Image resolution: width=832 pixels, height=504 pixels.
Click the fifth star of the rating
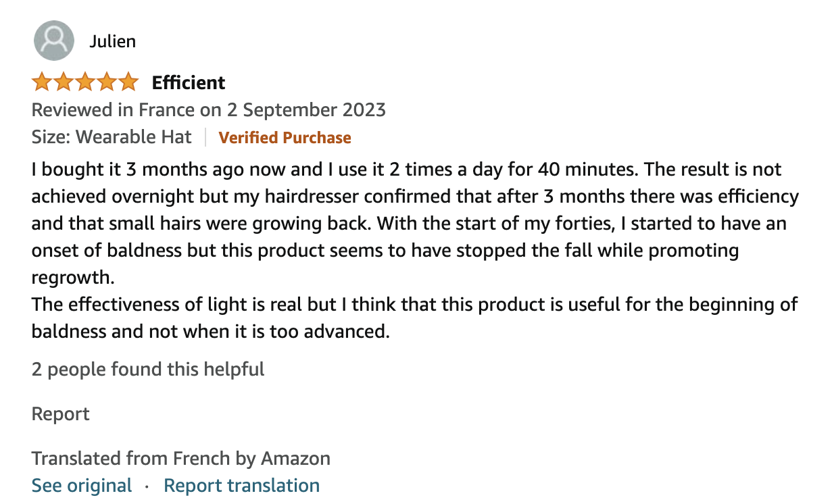click(128, 82)
